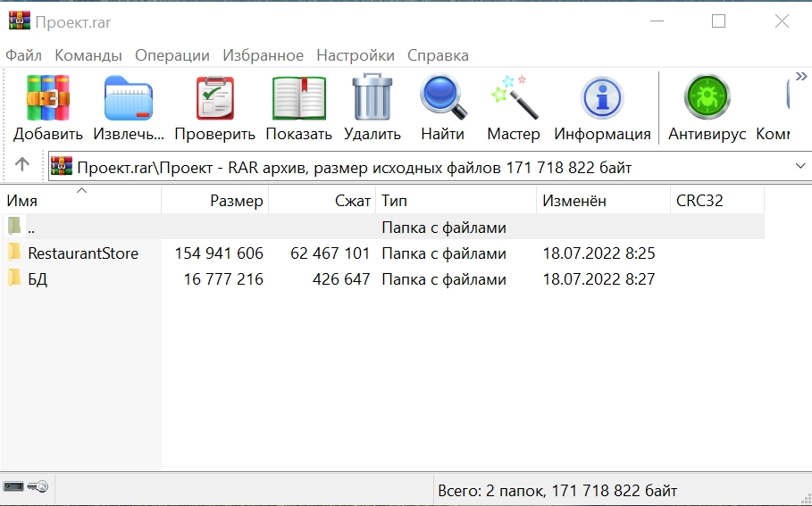The width and height of the screenshot is (812, 506).
Task: Start the Мастер (Wizard) wand icon
Action: point(514,98)
